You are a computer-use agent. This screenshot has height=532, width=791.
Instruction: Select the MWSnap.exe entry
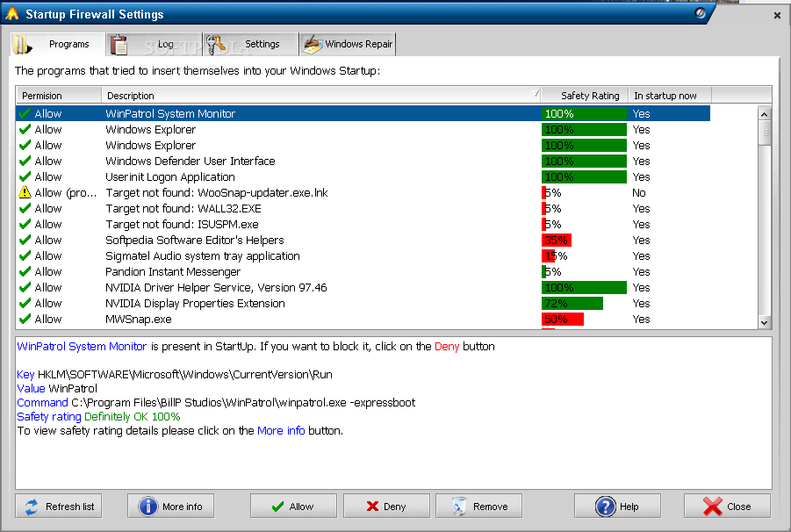[x=363, y=319]
